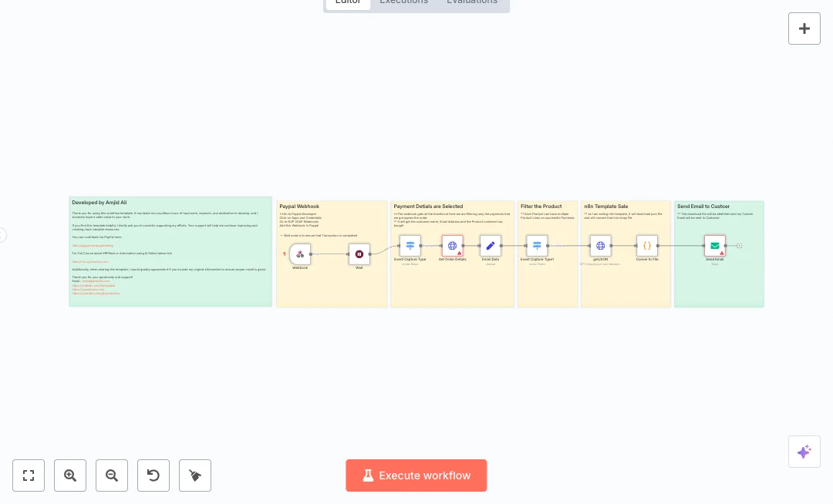
Task: Zoom out of the canvas
Action: coord(112,475)
